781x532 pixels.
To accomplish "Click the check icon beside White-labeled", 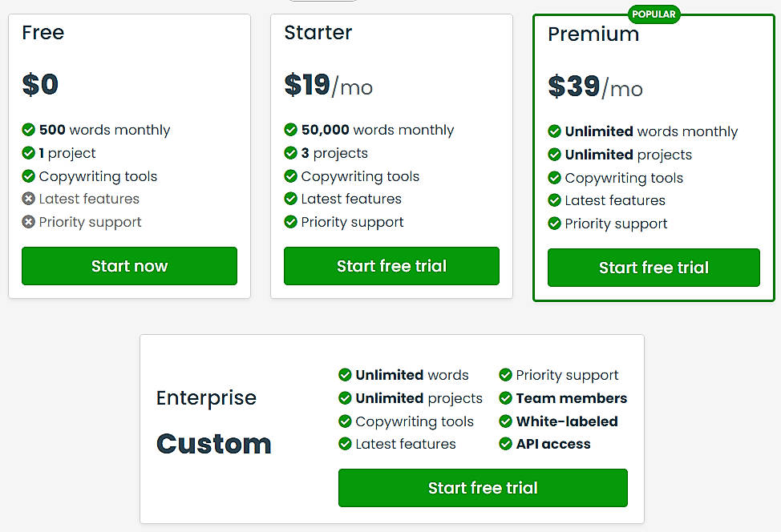I will 506,421.
